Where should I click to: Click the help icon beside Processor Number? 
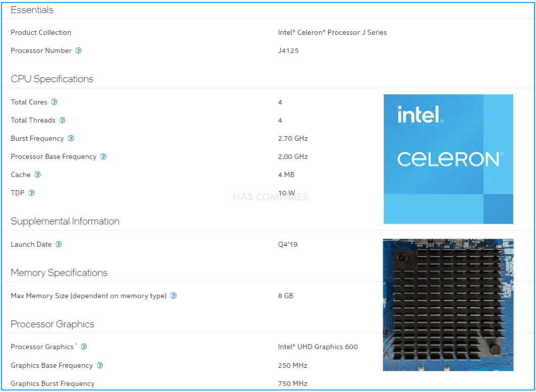(x=78, y=50)
